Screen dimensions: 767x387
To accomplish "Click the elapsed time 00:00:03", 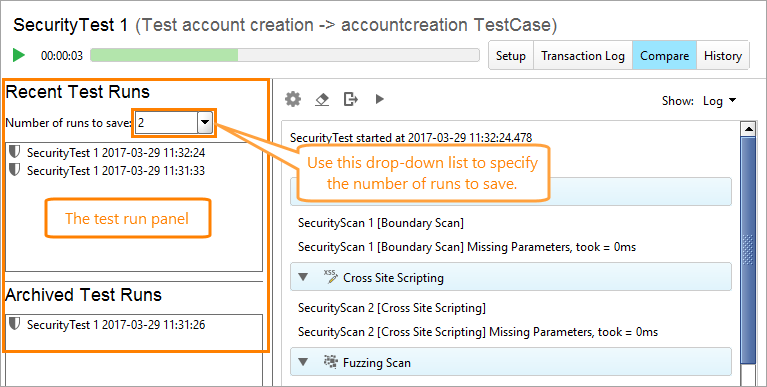I will (x=62, y=56).
